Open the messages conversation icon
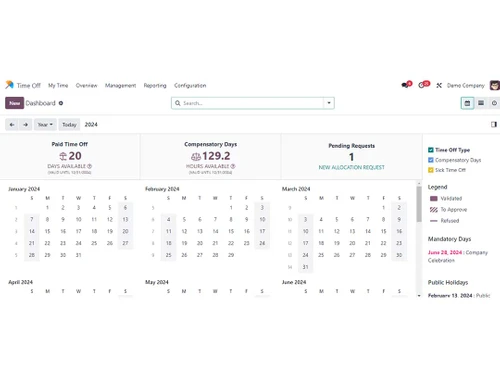Screen dimensions: 500x375 (x=405, y=85)
